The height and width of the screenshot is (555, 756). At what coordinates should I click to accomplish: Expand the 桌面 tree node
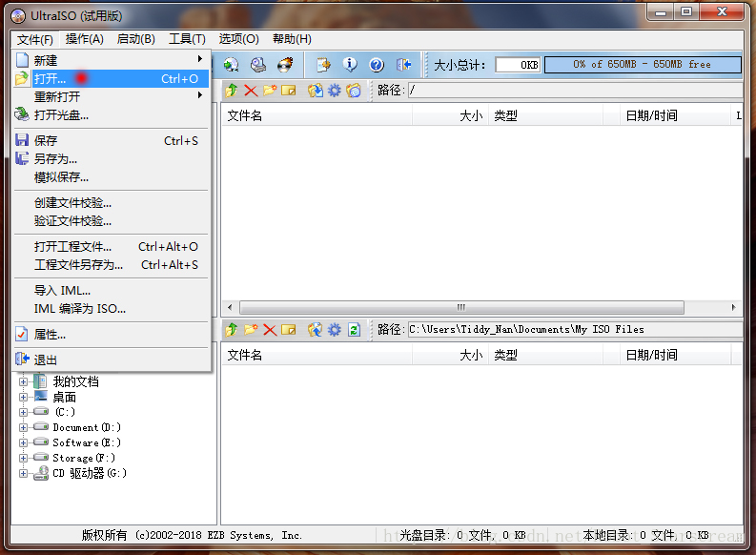(x=23, y=397)
